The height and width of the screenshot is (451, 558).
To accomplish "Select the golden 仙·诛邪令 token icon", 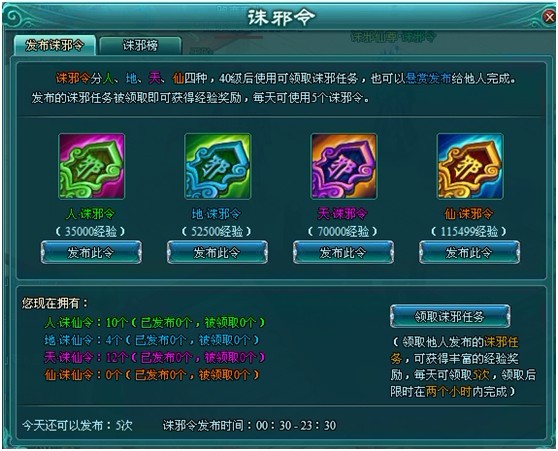I will pyautogui.click(x=470, y=166).
